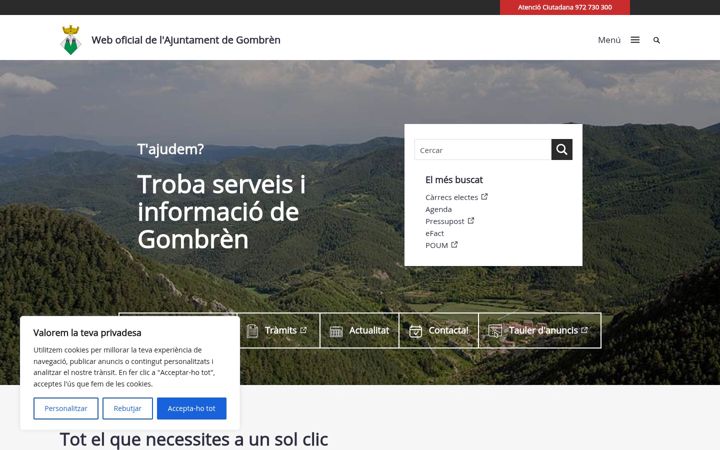Click the external link icon next to Tràmits

[x=304, y=330]
